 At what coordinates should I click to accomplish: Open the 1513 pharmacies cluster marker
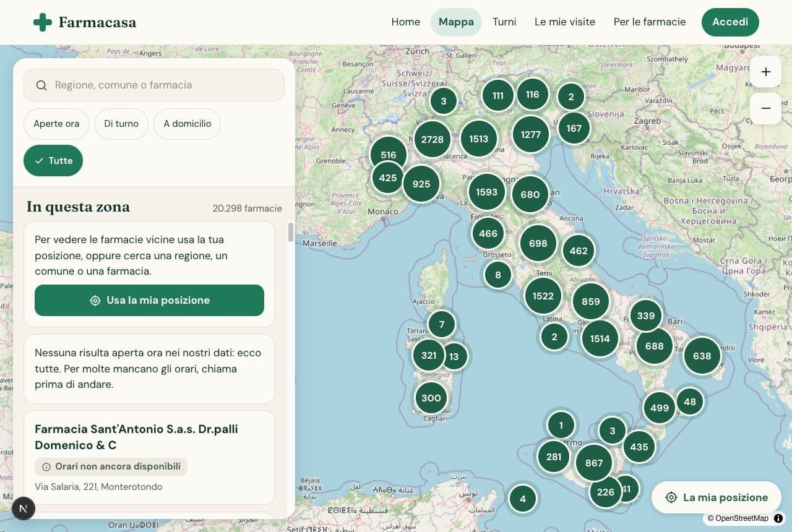[x=479, y=139]
